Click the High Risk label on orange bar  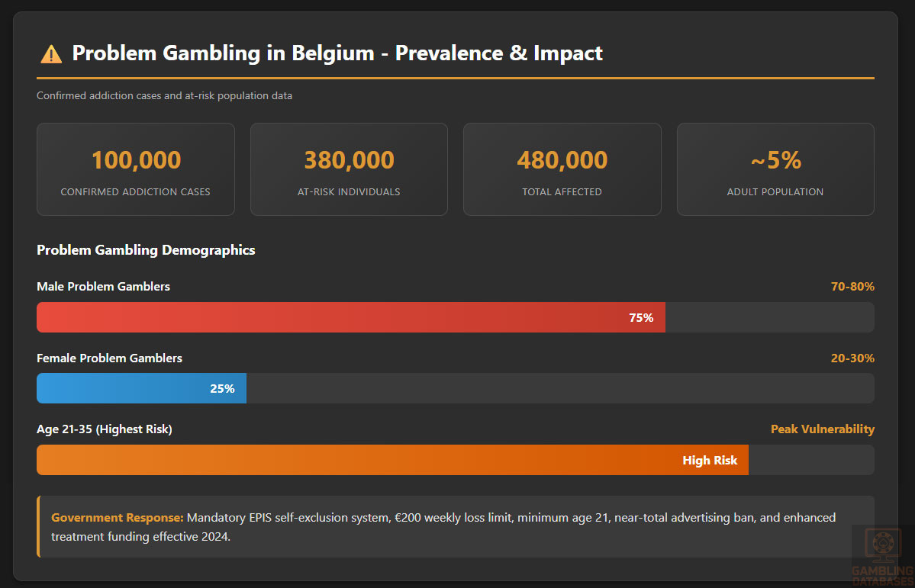[x=710, y=461]
